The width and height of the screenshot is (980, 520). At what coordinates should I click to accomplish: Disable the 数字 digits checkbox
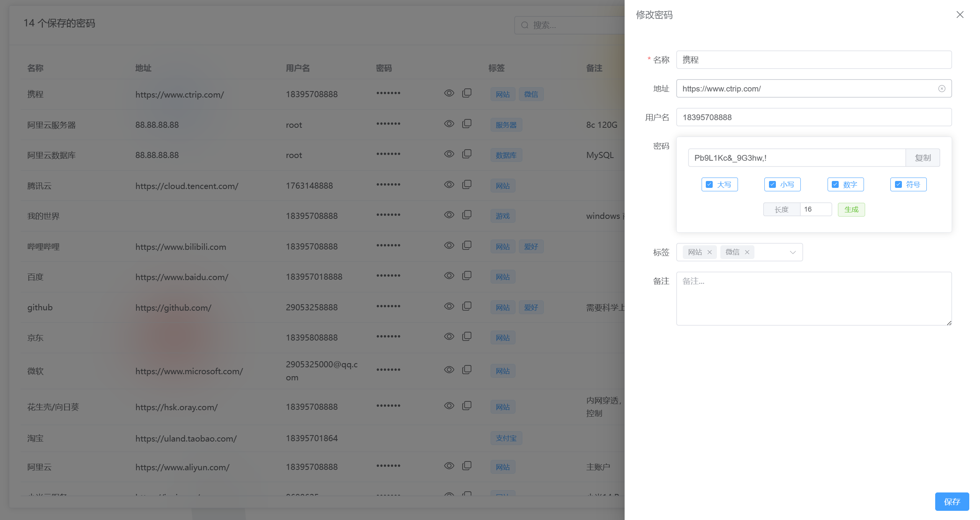tap(835, 184)
